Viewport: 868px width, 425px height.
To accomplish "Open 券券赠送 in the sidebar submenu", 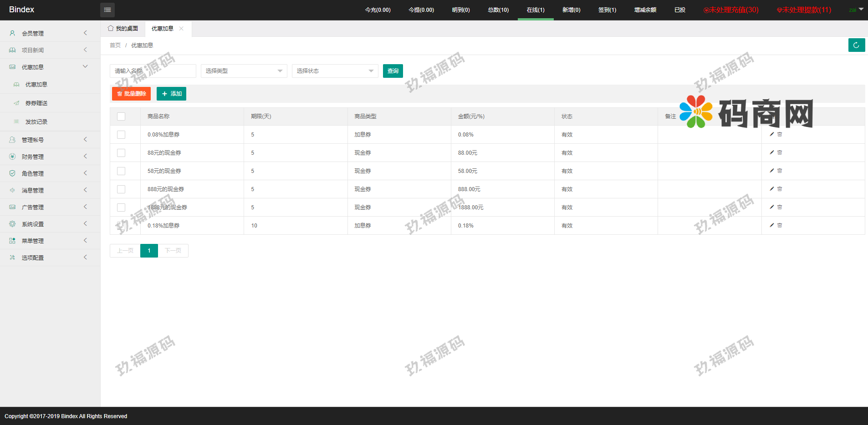I will (36, 103).
